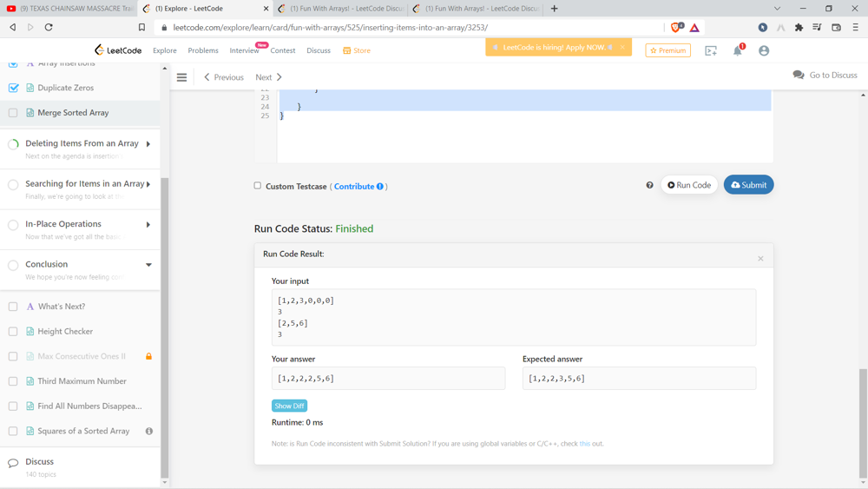Go to the Previous item
868x489 pixels.
point(224,77)
